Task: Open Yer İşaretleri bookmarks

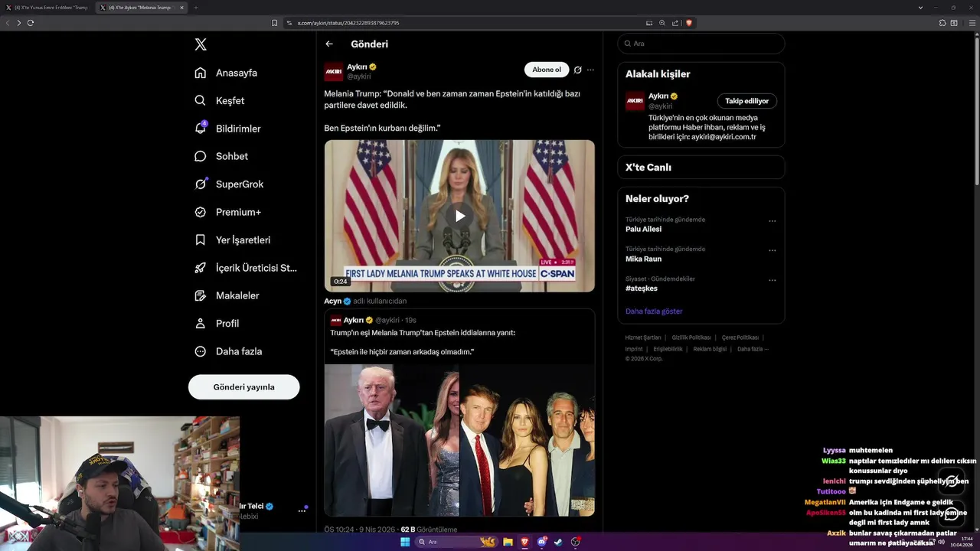Action: (232, 240)
